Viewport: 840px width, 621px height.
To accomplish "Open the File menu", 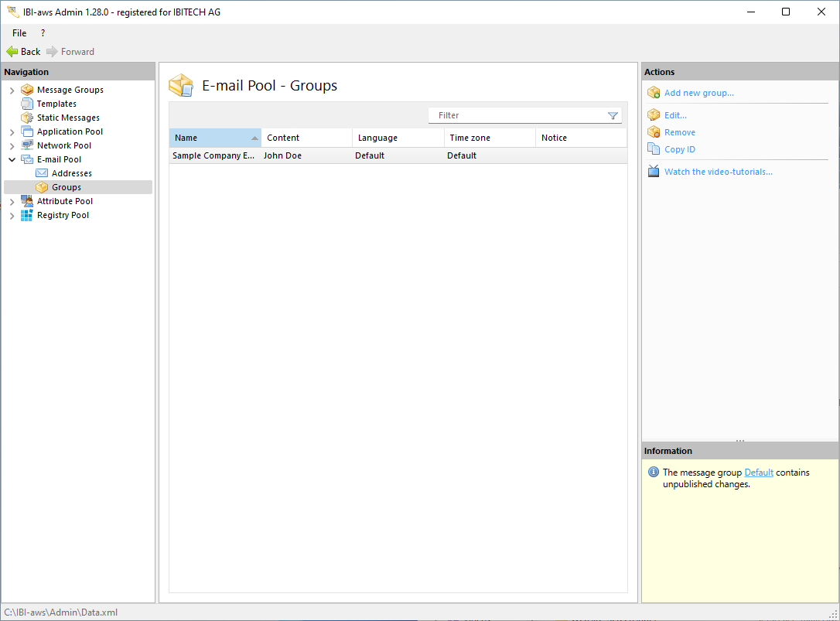I will (x=19, y=33).
